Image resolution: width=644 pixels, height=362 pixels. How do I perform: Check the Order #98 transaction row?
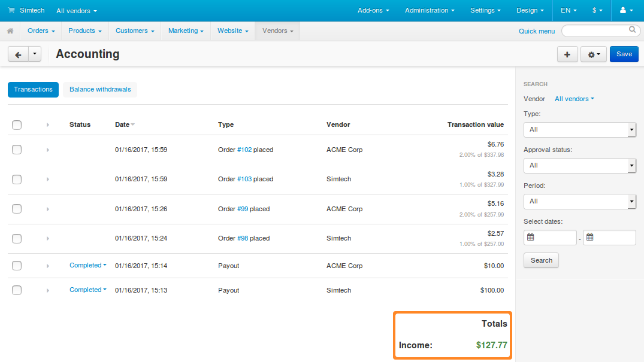click(x=17, y=239)
